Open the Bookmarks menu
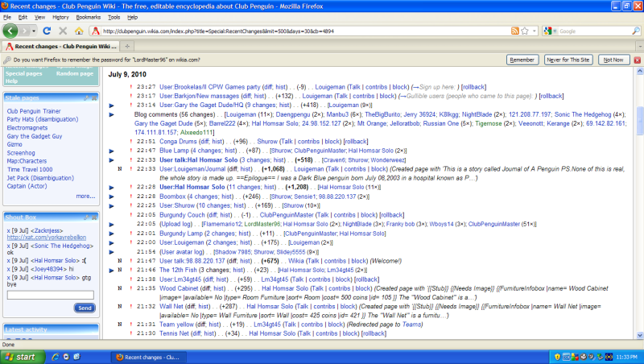Image resolution: width=644 pixels, height=364 pixels. 88,17
